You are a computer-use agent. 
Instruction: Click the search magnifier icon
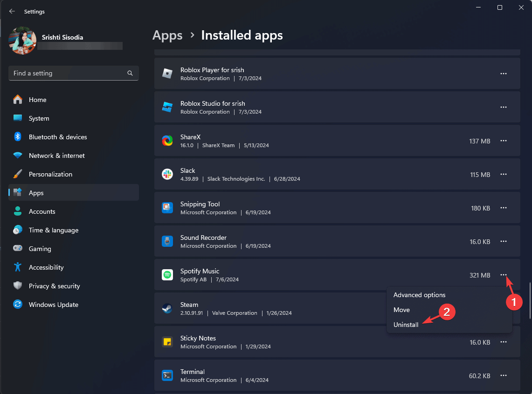tap(130, 74)
